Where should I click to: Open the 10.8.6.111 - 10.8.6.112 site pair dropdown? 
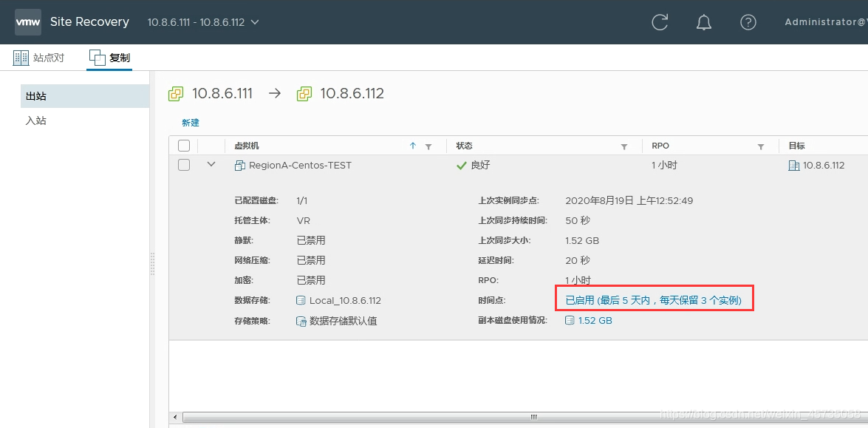[x=203, y=22]
